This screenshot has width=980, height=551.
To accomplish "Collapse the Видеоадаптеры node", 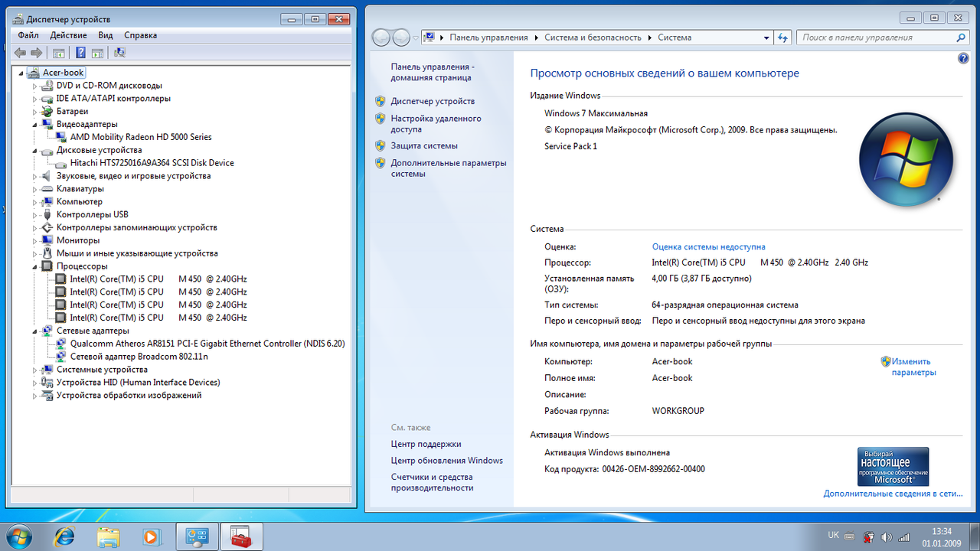I will [x=34, y=125].
